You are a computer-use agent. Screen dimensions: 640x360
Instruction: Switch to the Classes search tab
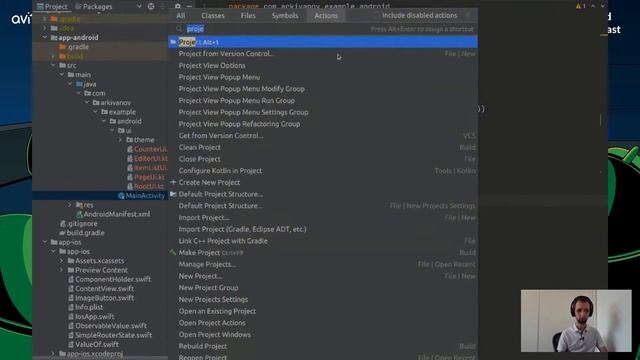pos(213,16)
